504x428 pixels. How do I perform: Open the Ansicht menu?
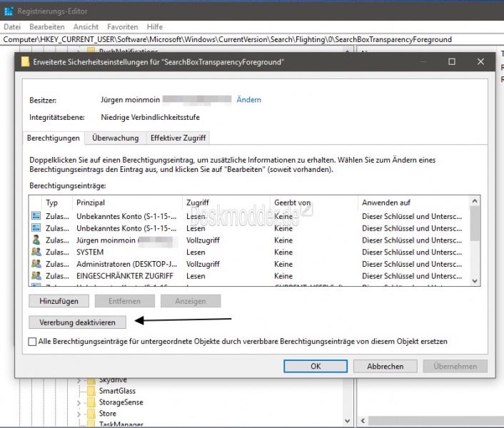(x=86, y=27)
